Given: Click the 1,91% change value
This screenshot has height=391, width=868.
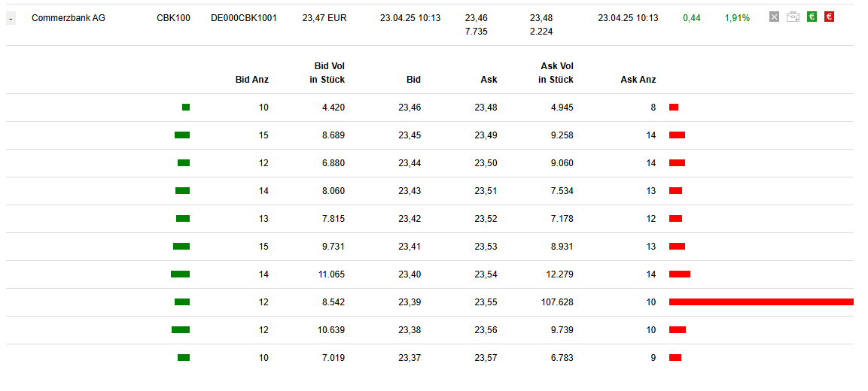Looking at the screenshot, I should point(737,17).
